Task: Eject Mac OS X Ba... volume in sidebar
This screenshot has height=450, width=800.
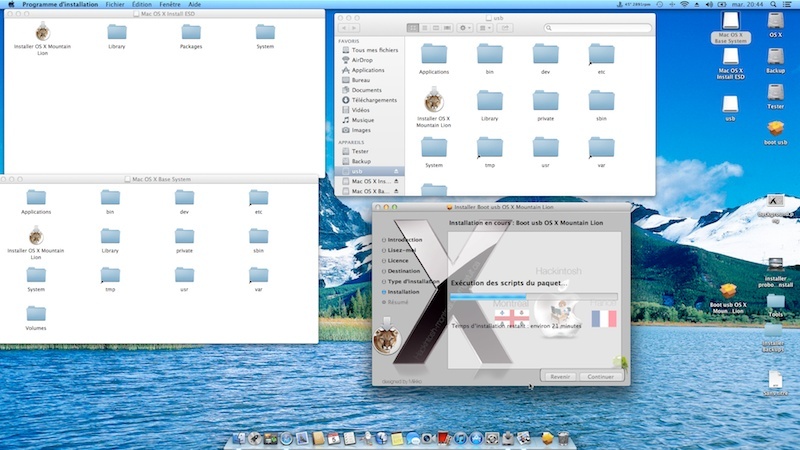Action: pyautogui.click(x=396, y=191)
